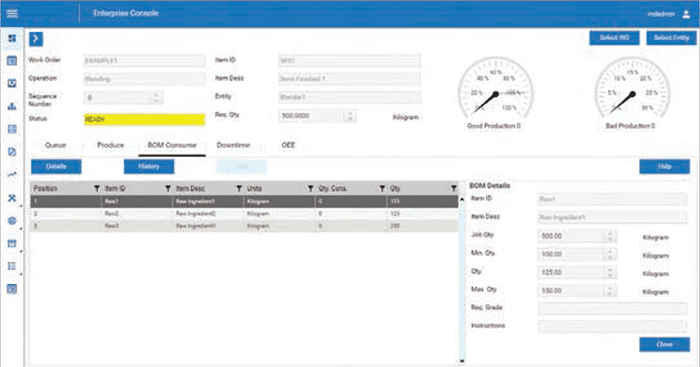The image size is (700, 367).
Task: Filter the Qty Cons. column
Action: click(382, 188)
